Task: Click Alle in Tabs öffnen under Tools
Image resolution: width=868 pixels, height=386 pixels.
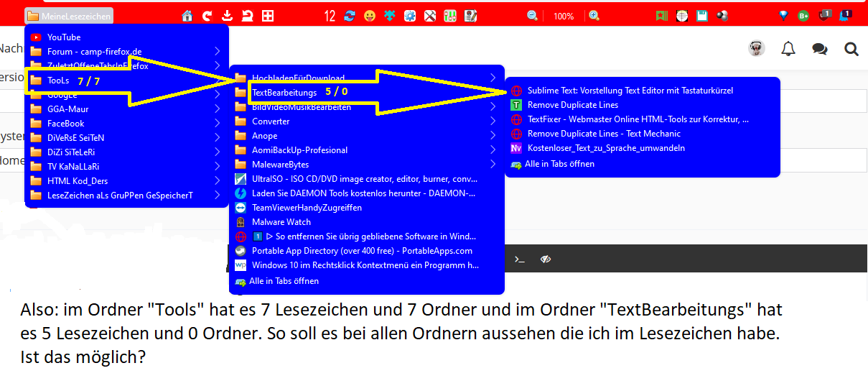Action: pyautogui.click(x=366, y=281)
